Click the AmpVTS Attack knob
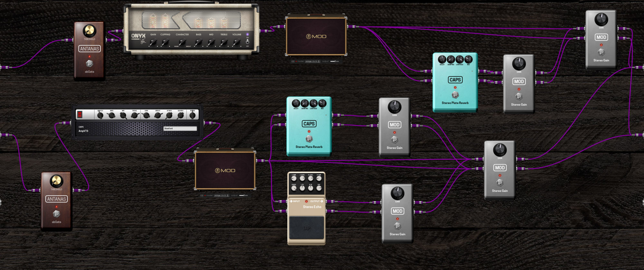 pos(169,115)
